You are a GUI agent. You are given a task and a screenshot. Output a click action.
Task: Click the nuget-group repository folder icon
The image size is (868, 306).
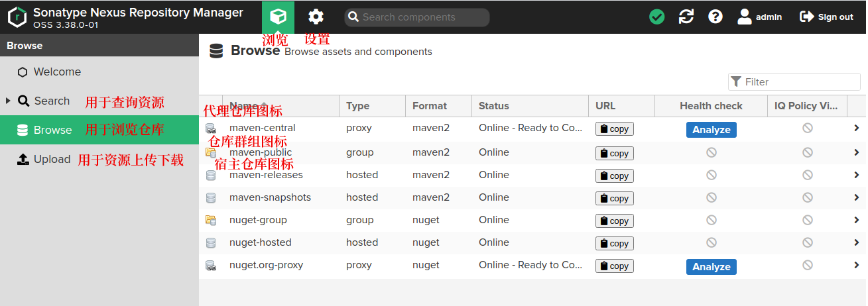211,220
